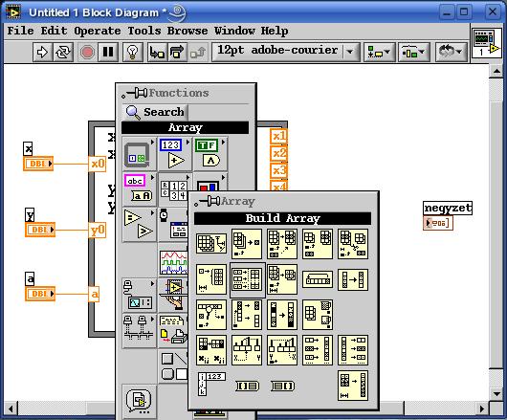507x420 pixels.
Task: Click the x DBL control terminal
Action: pyautogui.click(x=38, y=164)
